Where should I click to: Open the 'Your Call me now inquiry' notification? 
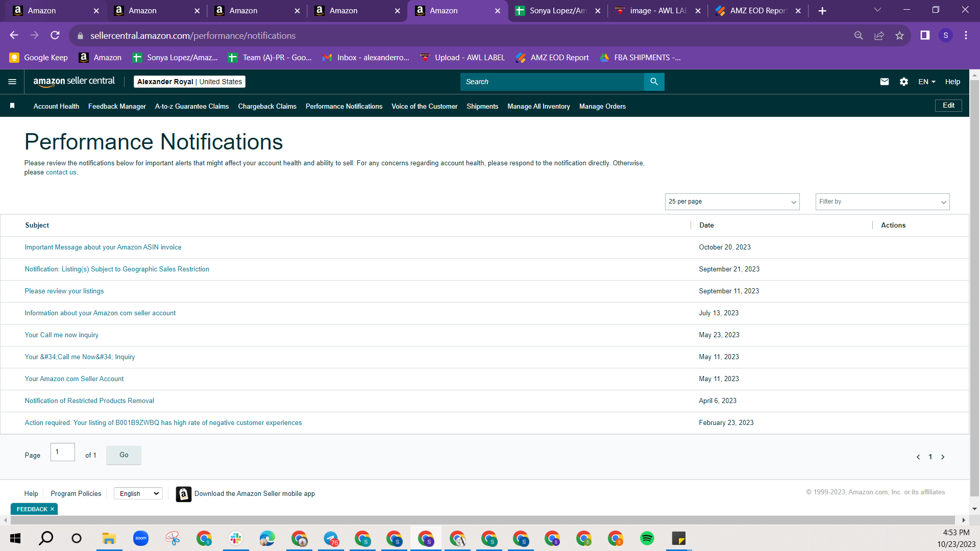coord(62,335)
